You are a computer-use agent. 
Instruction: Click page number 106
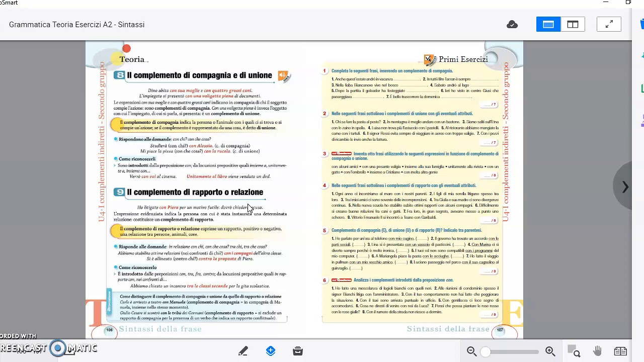pos(109,330)
